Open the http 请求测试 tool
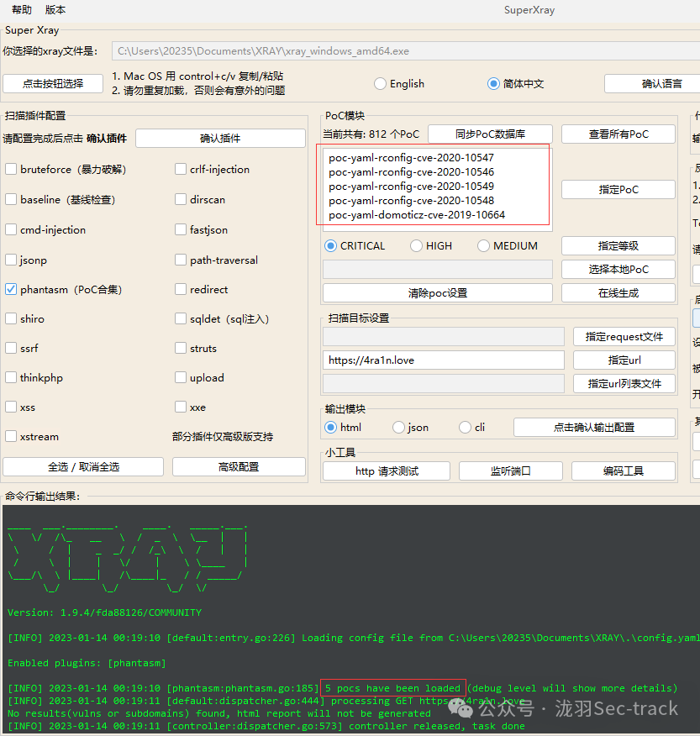Screen dimensions: 700x736 (387, 471)
